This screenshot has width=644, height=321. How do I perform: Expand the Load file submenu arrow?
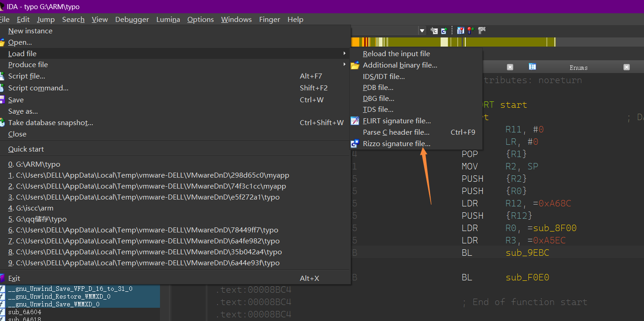tap(344, 53)
